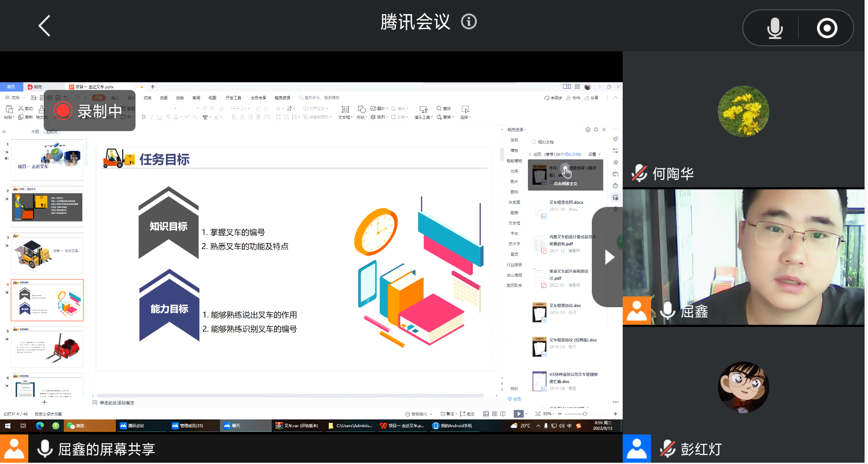This screenshot has height=464, width=868.
Task: Open the 排列 arrange dropdown
Action: [379, 117]
